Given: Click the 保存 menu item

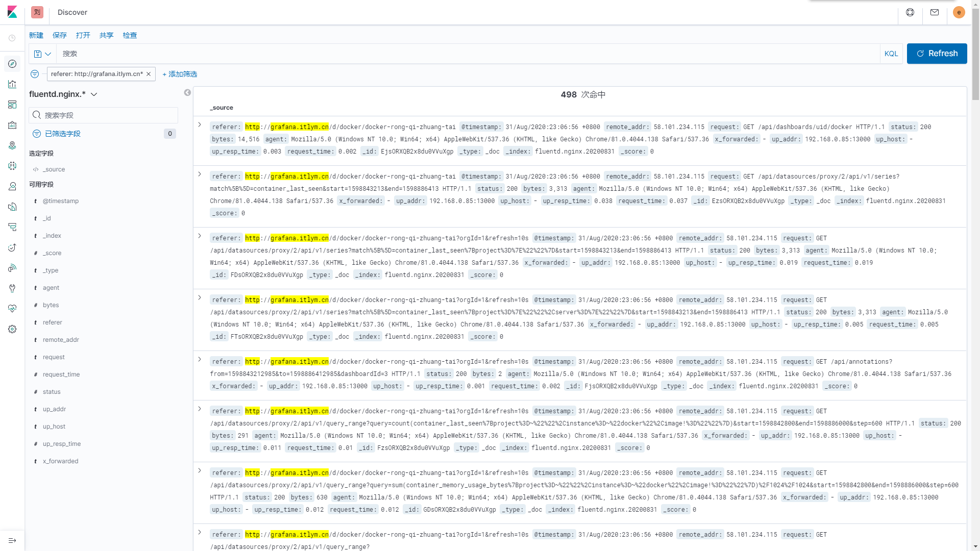Looking at the screenshot, I should coord(60,35).
